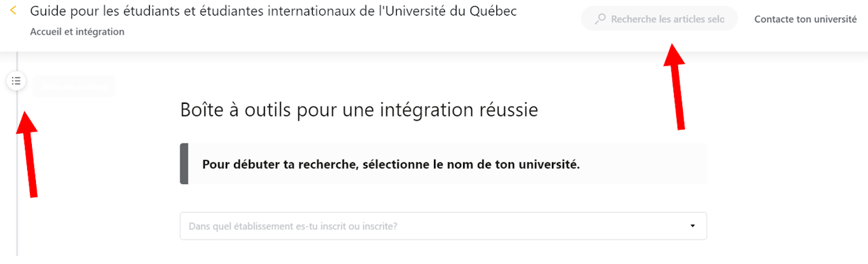Viewport: 868px width, 264px height.
Task: Focus the "Recherche les articles" search field
Action: click(x=659, y=20)
